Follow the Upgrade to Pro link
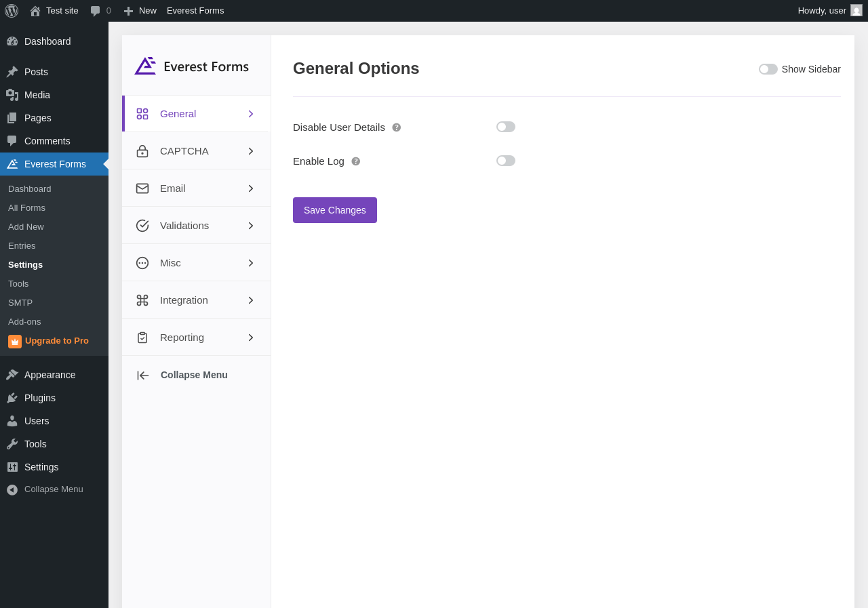 (x=56, y=341)
